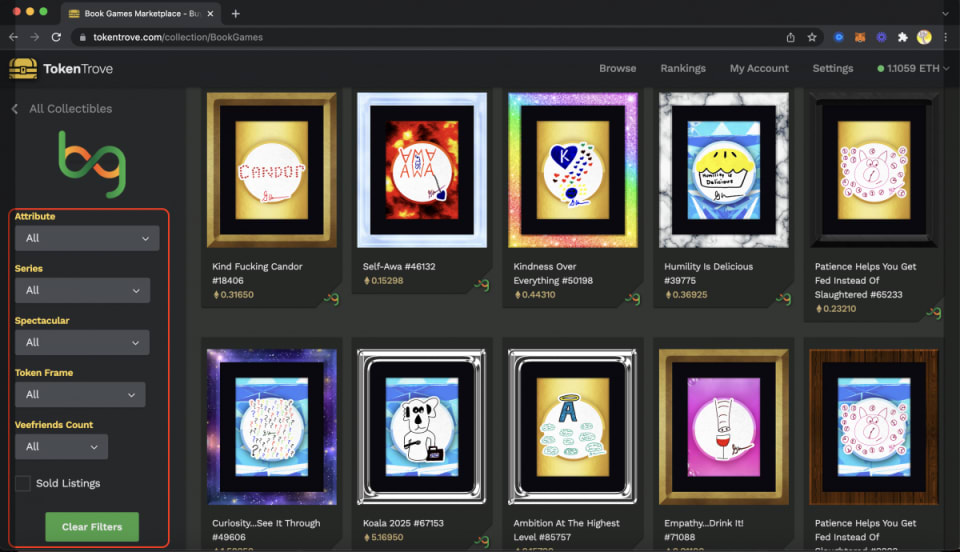
Task: Expand the Series filter dropdown
Action: (83, 290)
